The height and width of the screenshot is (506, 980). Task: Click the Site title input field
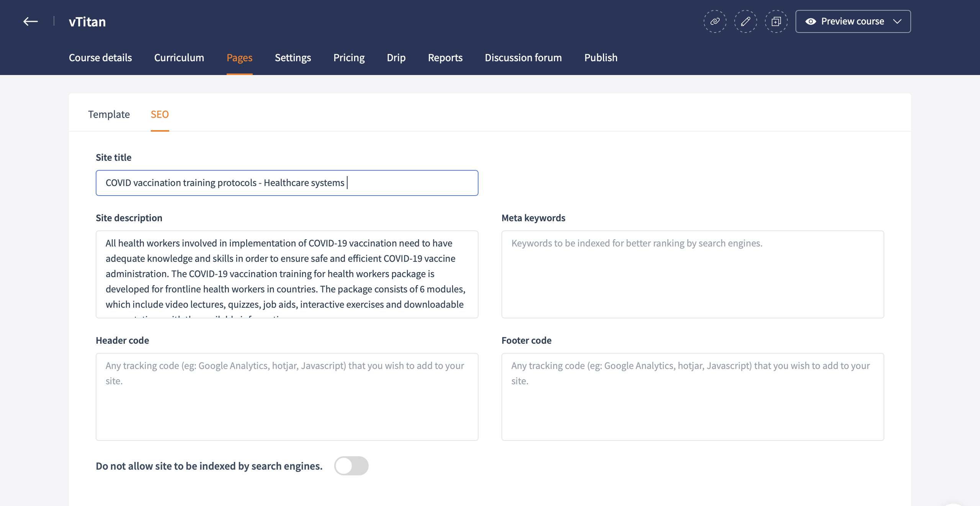287,183
